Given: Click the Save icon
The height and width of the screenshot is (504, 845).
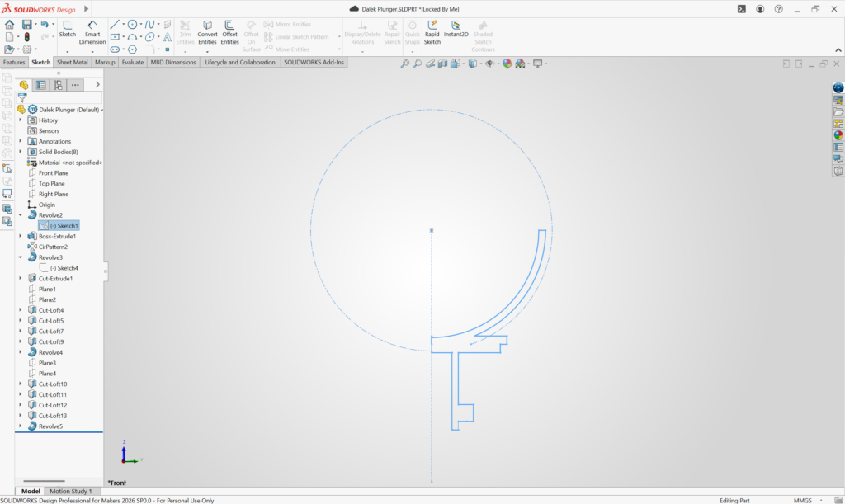Looking at the screenshot, I should point(27,25).
